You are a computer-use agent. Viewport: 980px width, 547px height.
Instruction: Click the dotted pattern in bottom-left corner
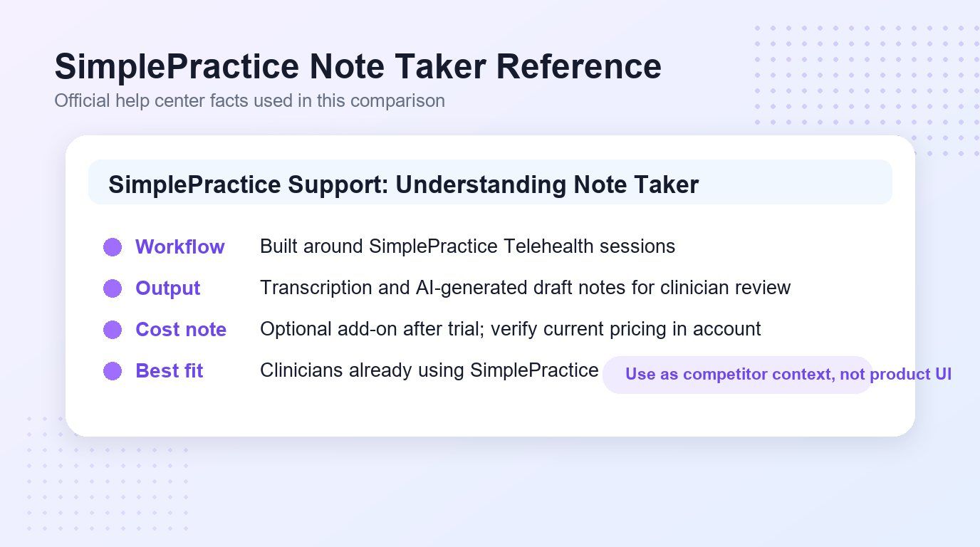pyautogui.click(x=107, y=473)
